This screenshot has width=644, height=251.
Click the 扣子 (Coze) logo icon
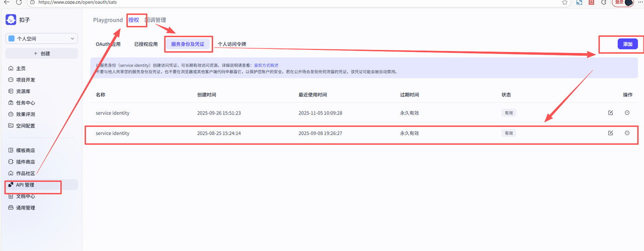(x=11, y=20)
